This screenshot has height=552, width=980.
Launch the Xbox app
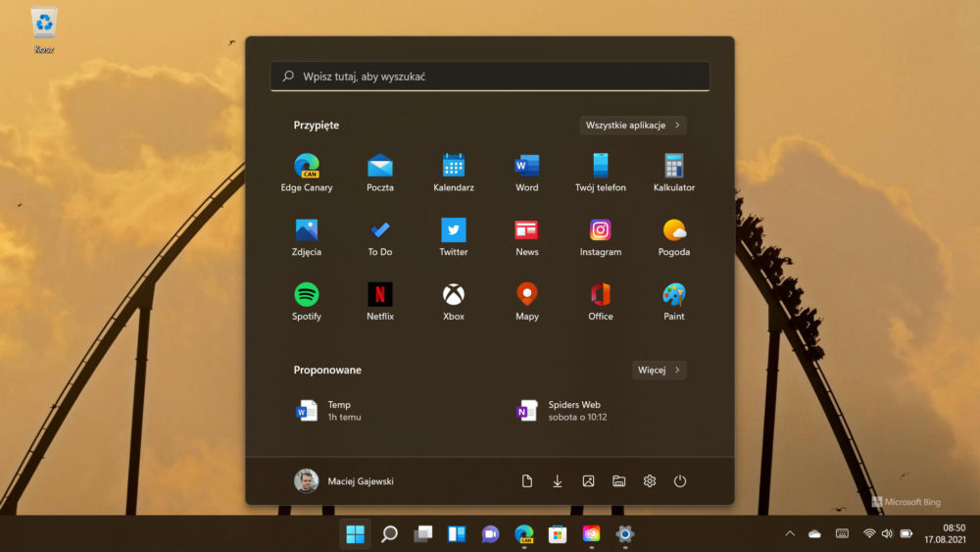coord(453,301)
